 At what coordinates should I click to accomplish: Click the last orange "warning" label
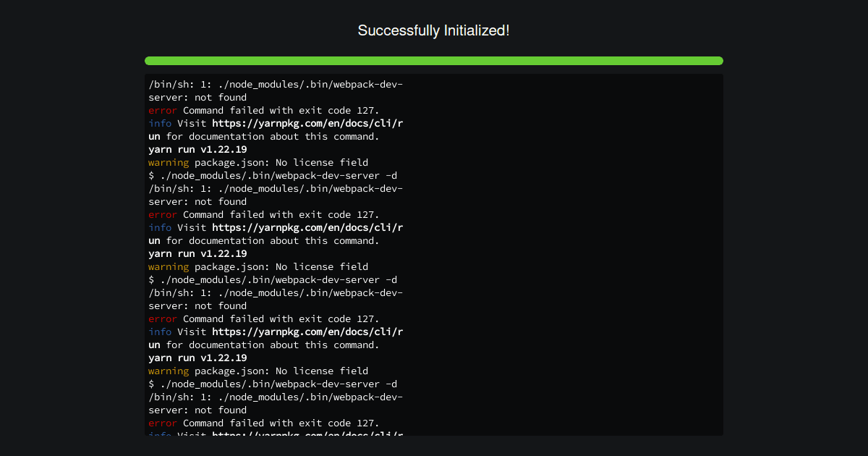(169, 371)
